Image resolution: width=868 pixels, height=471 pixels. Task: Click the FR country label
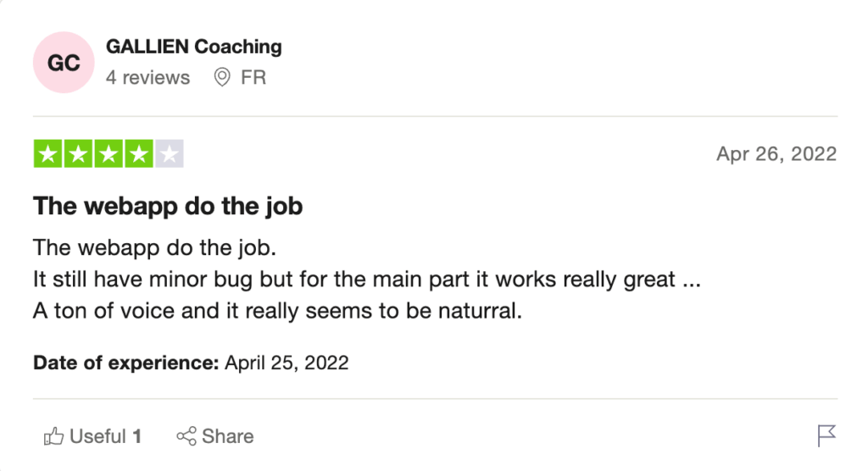(x=253, y=77)
